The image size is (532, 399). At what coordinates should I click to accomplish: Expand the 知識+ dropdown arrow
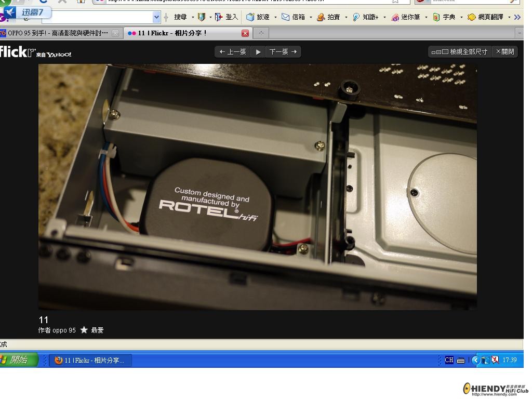[384, 17]
